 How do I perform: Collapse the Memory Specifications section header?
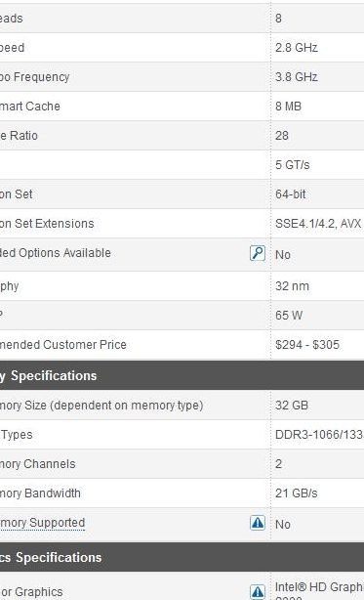[182, 375]
